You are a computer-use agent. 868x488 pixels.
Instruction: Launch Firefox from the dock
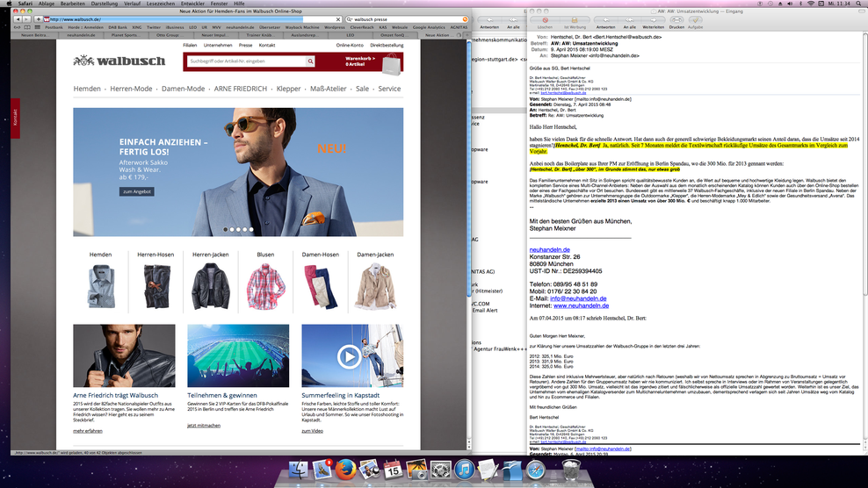[x=346, y=470]
